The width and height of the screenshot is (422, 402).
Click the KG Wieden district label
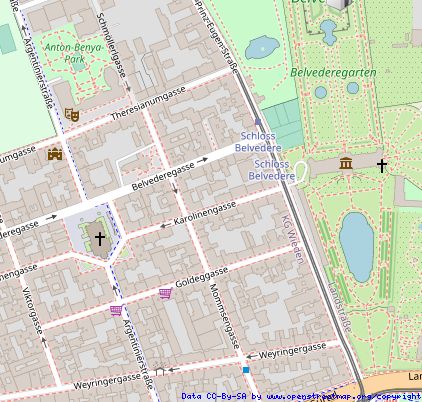(x=293, y=239)
